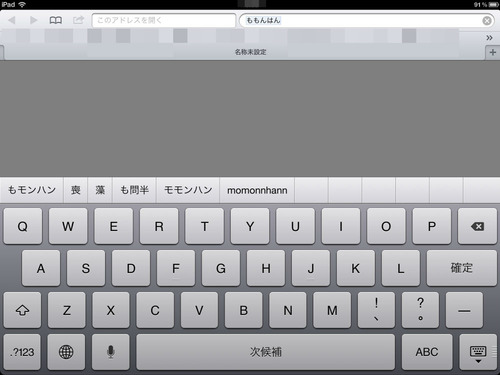
Task: Tap the K key
Action: [x=356, y=268]
